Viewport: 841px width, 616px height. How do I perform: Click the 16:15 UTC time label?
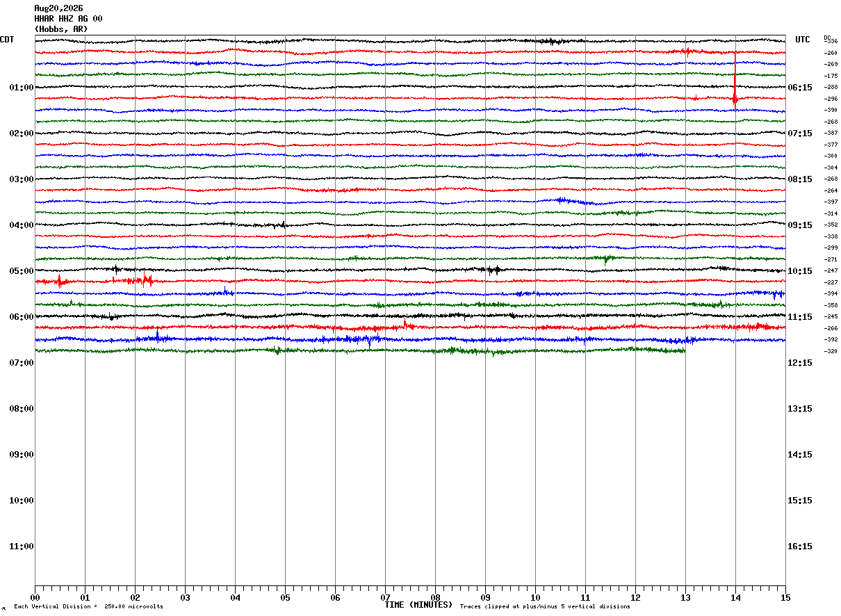[800, 546]
